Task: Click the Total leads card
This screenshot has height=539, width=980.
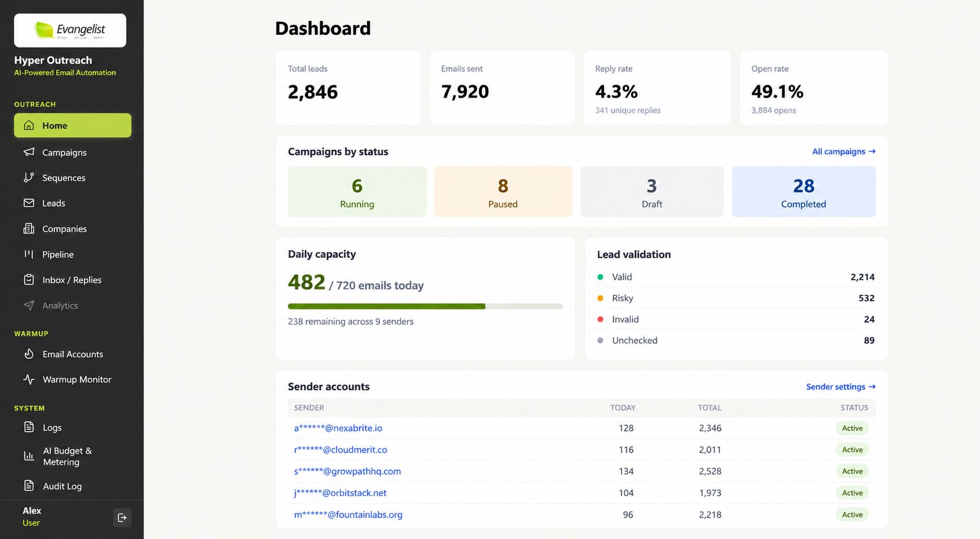Action: [x=348, y=88]
